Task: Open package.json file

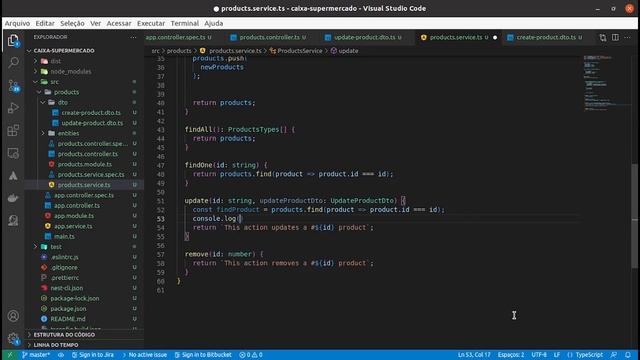Action: click(68, 309)
